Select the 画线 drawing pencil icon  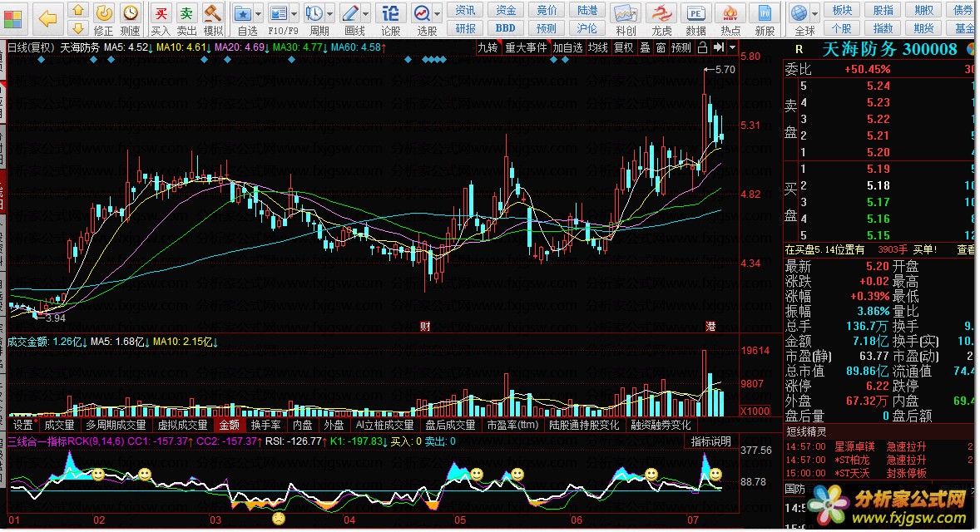[x=350, y=13]
